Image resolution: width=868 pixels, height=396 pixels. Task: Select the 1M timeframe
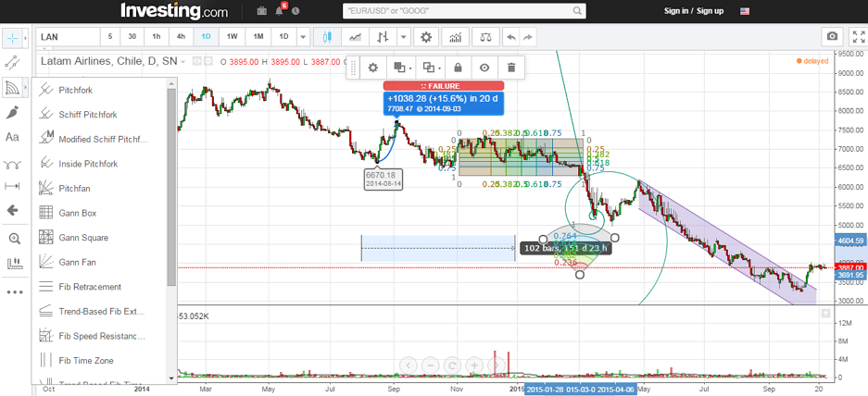coord(258,37)
